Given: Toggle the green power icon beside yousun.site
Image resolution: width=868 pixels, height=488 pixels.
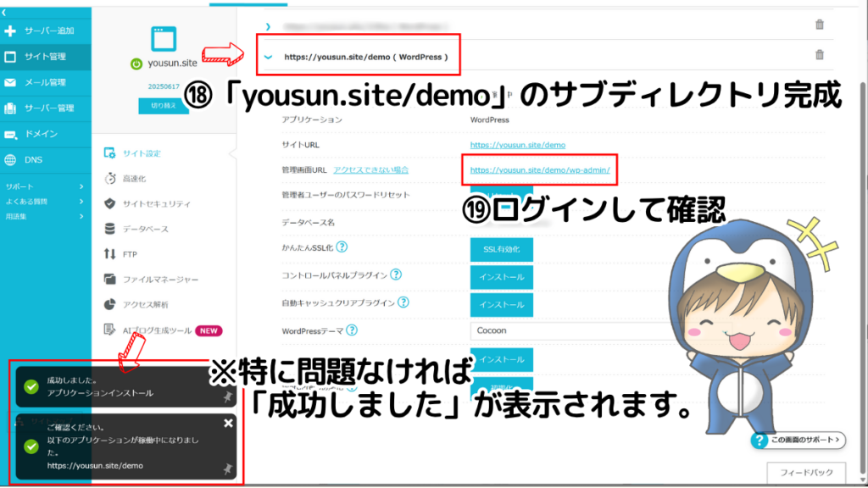Looking at the screenshot, I should (x=136, y=64).
